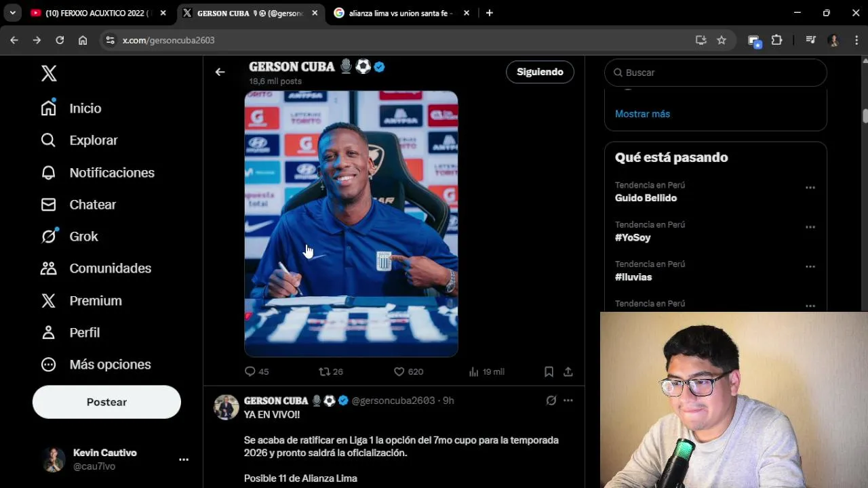This screenshot has height=488, width=868.
Task: Open Notificaciones section
Action: tap(98, 172)
